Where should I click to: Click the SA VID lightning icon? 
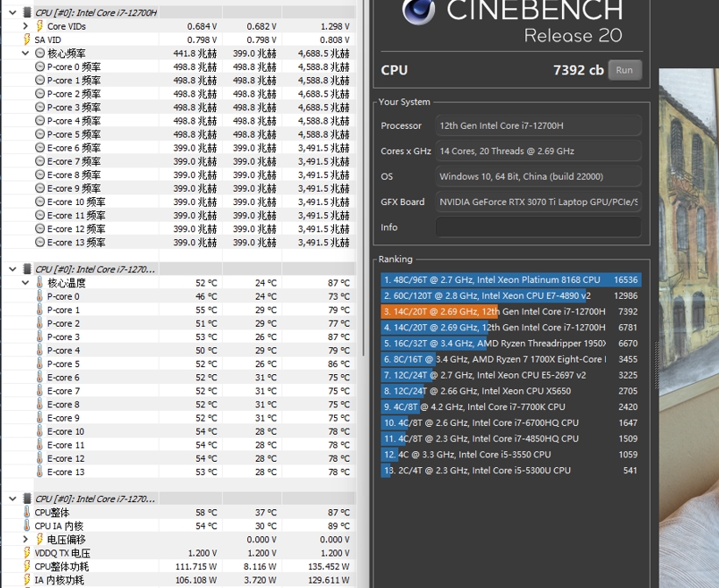coord(27,40)
